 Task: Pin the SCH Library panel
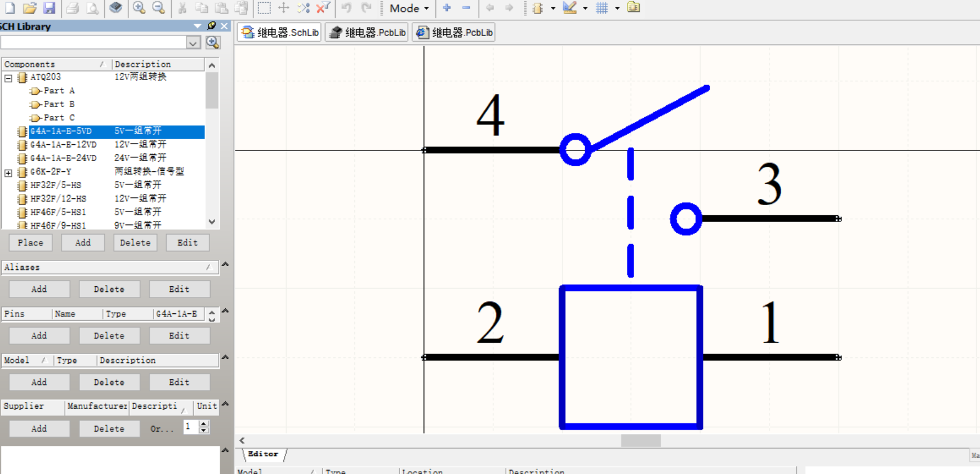pyautogui.click(x=212, y=26)
